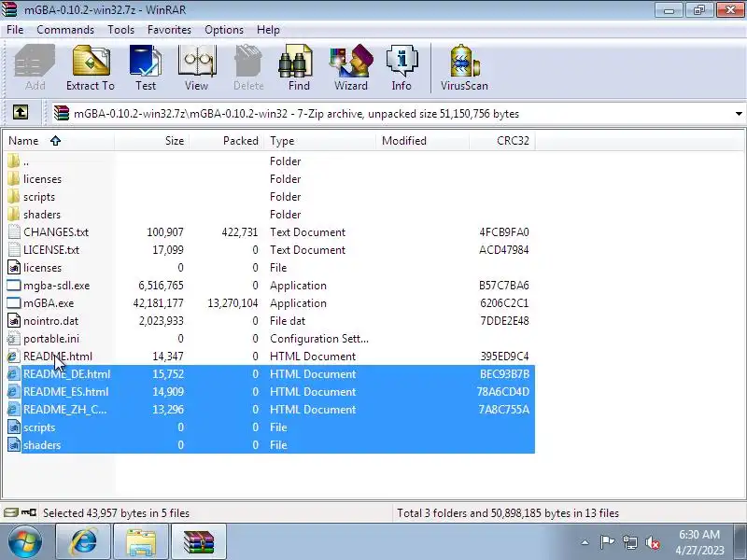747x560 pixels.
Task: Select LICENSE.txt in the file list
Action: coord(271,249)
